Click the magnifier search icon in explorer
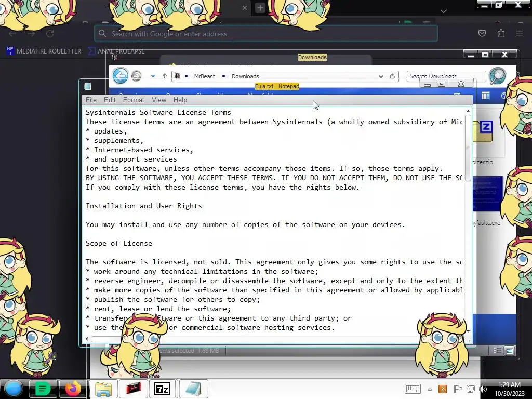This screenshot has height=399, width=532. coord(497,76)
